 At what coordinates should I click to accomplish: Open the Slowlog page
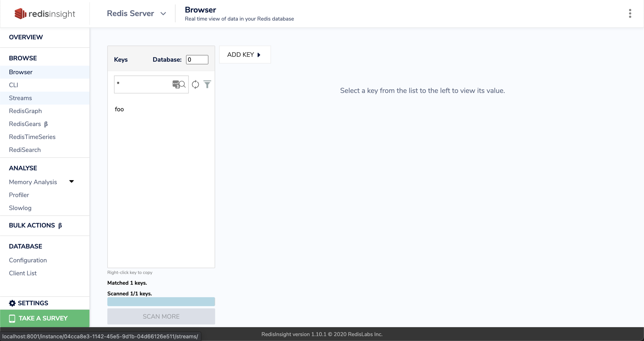click(x=20, y=208)
